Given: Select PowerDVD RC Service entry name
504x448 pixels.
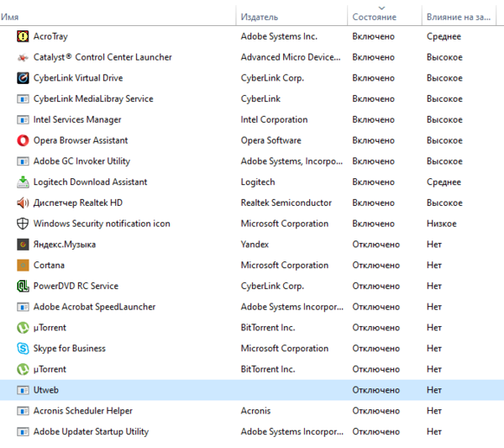Looking at the screenshot, I should (76, 286).
